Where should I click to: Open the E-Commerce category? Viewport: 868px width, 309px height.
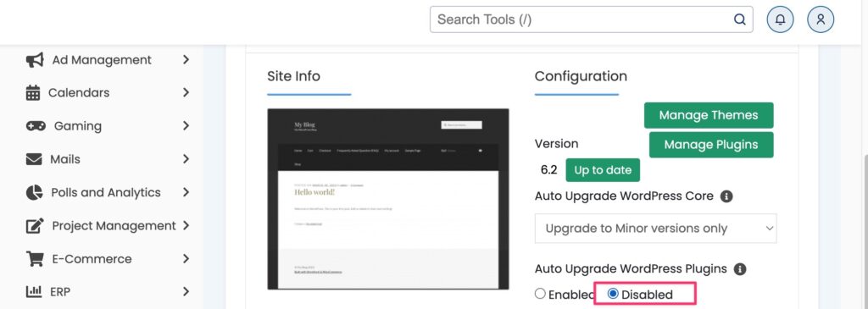point(92,259)
